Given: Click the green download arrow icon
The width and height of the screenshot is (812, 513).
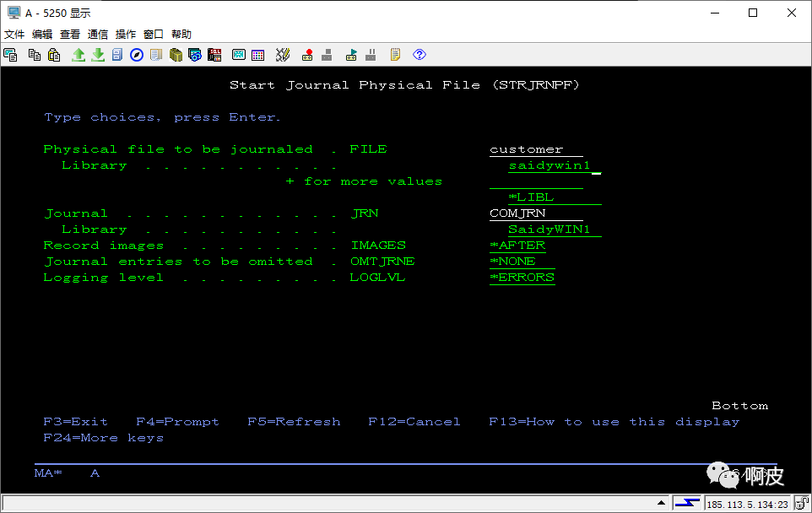Looking at the screenshot, I should click(98, 55).
